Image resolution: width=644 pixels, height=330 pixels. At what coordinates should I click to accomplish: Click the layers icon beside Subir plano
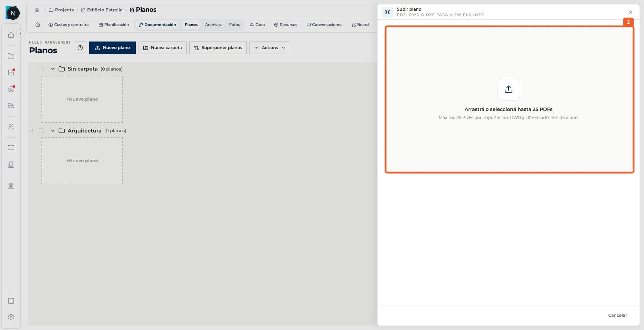point(387,12)
